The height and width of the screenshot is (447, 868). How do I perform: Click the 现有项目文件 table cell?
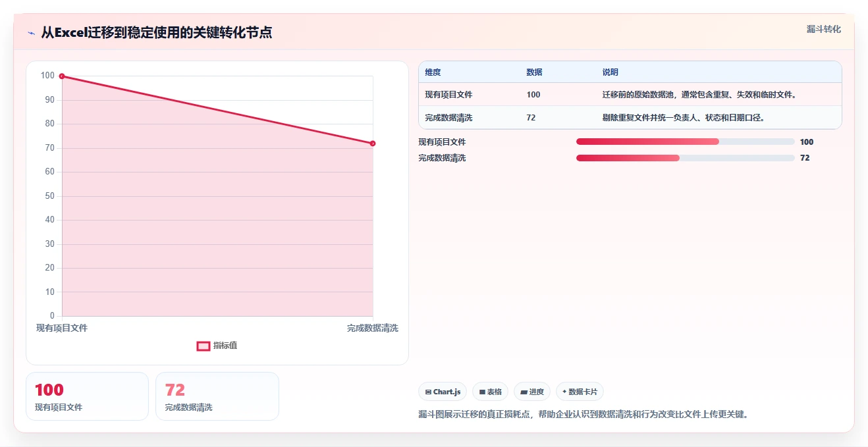448,95
